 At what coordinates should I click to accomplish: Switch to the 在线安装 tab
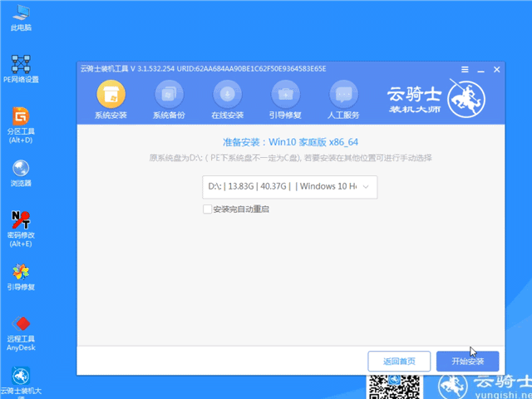227,100
